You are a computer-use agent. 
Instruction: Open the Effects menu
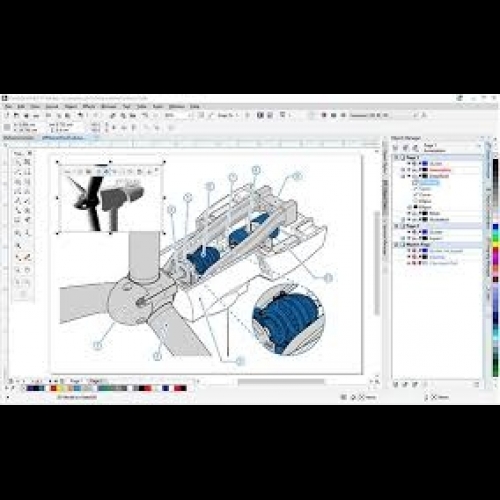(x=89, y=107)
